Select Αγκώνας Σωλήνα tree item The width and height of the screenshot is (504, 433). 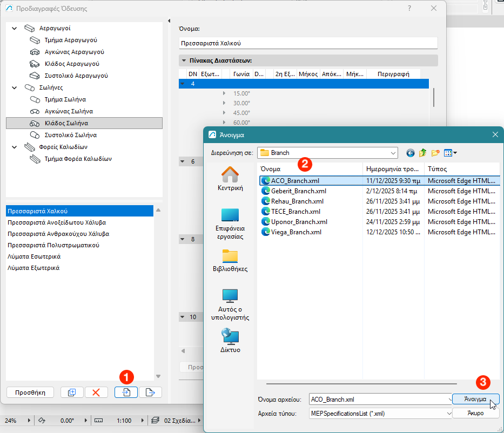(x=69, y=111)
